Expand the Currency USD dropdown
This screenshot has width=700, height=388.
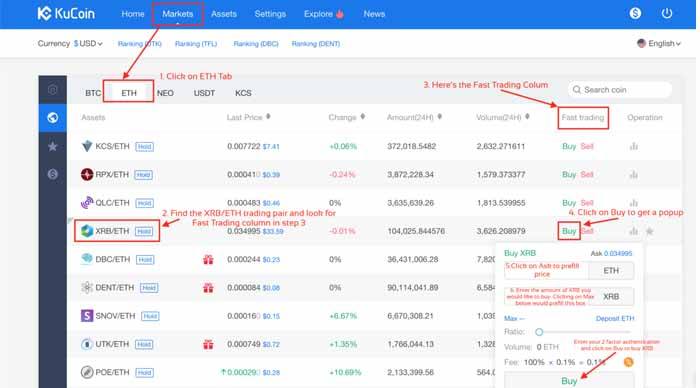coord(88,43)
